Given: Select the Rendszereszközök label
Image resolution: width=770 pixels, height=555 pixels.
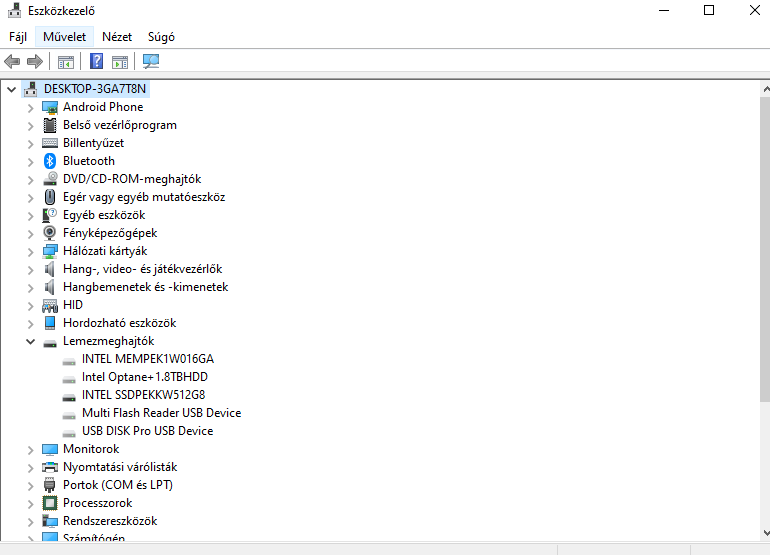Looking at the screenshot, I should pos(110,521).
